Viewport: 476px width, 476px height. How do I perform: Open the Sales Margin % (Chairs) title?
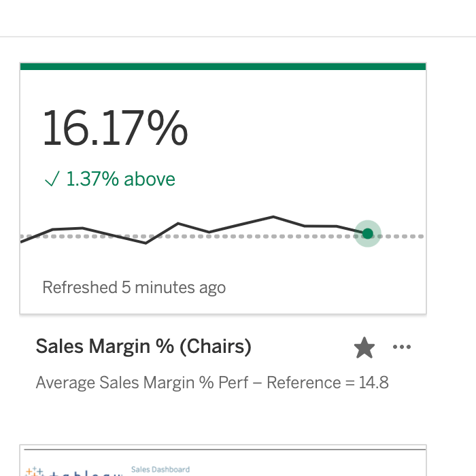click(143, 347)
